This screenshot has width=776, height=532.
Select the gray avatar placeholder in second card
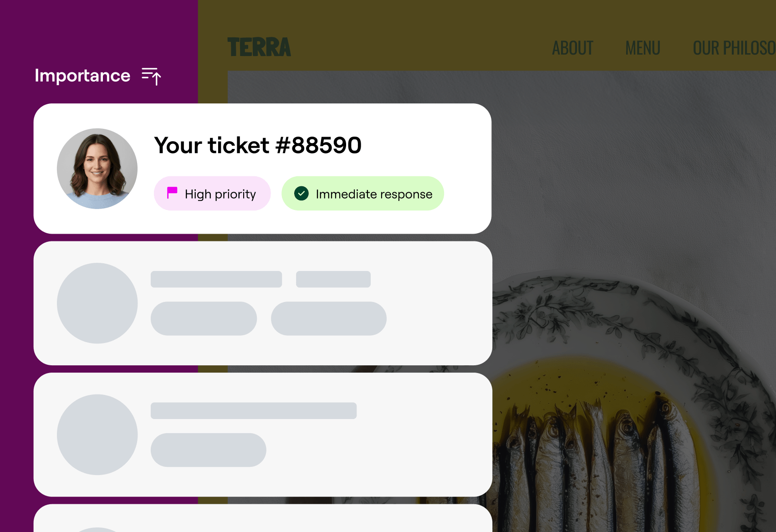point(97,303)
